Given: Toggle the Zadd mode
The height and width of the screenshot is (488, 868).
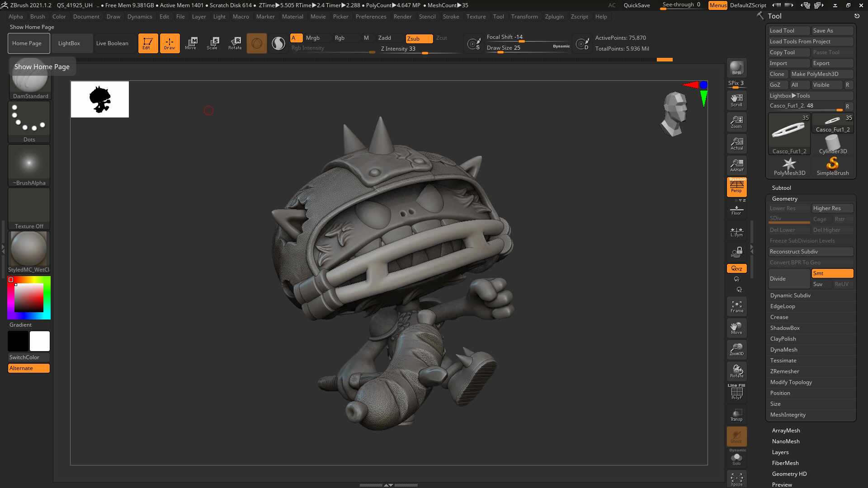Looking at the screenshot, I should point(385,38).
